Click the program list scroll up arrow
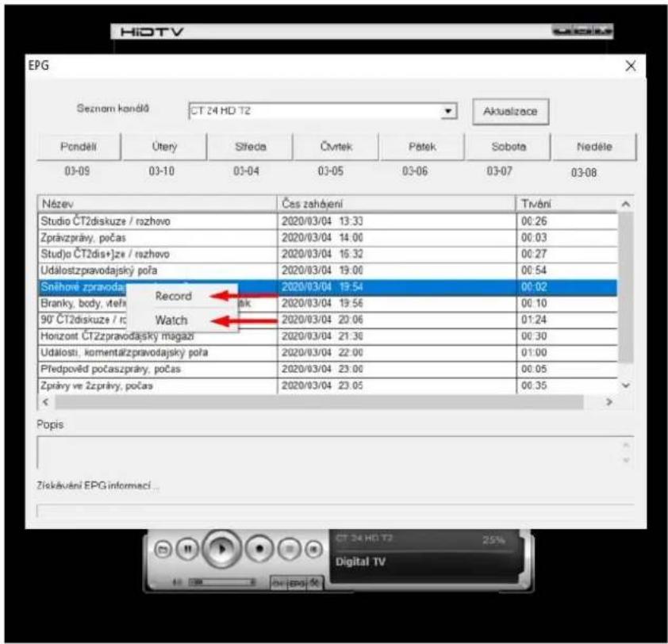668x644 pixels. pyautogui.click(x=625, y=204)
